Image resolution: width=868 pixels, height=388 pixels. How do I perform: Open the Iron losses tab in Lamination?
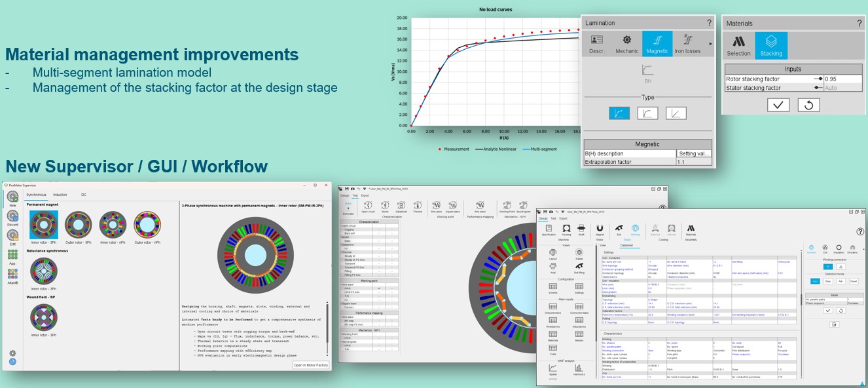coord(687,44)
